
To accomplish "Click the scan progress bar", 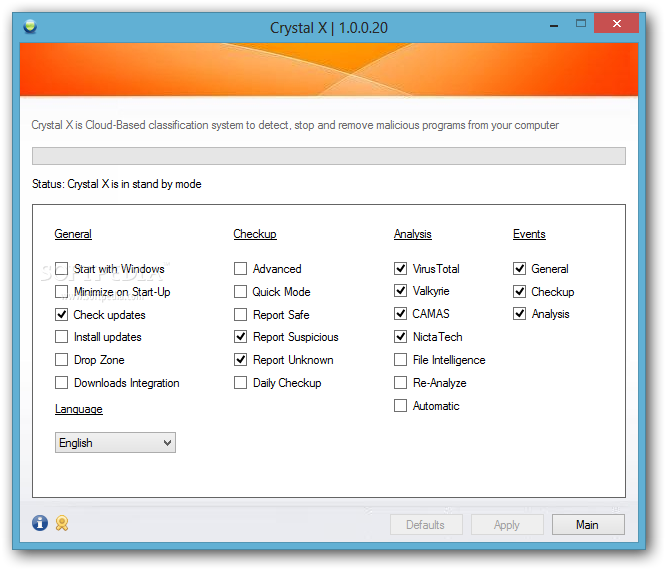I will 329,156.
